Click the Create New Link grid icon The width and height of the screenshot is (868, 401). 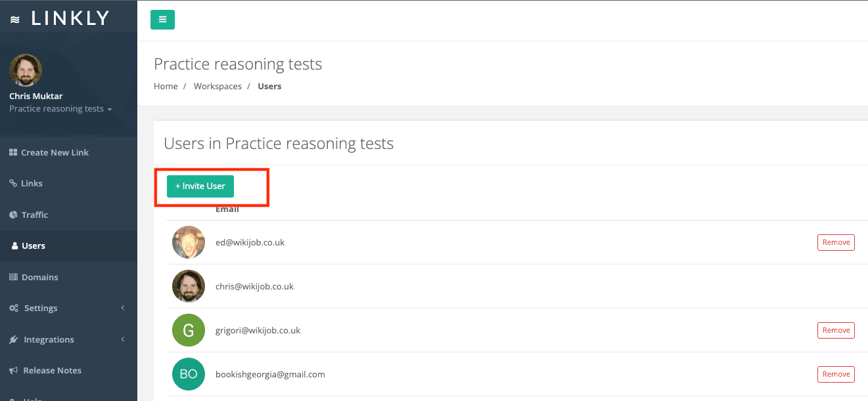[13, 152]
